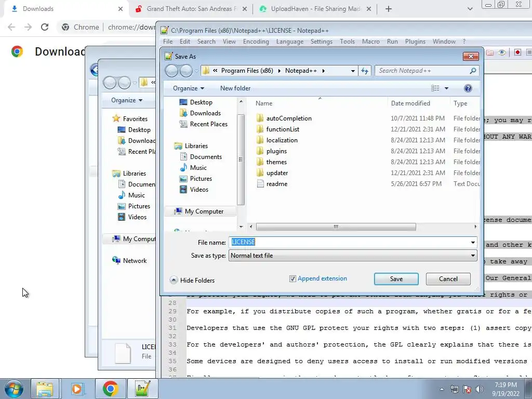
Task: Open Notepad++ Plugins menu
Action: tap(415, 42)
